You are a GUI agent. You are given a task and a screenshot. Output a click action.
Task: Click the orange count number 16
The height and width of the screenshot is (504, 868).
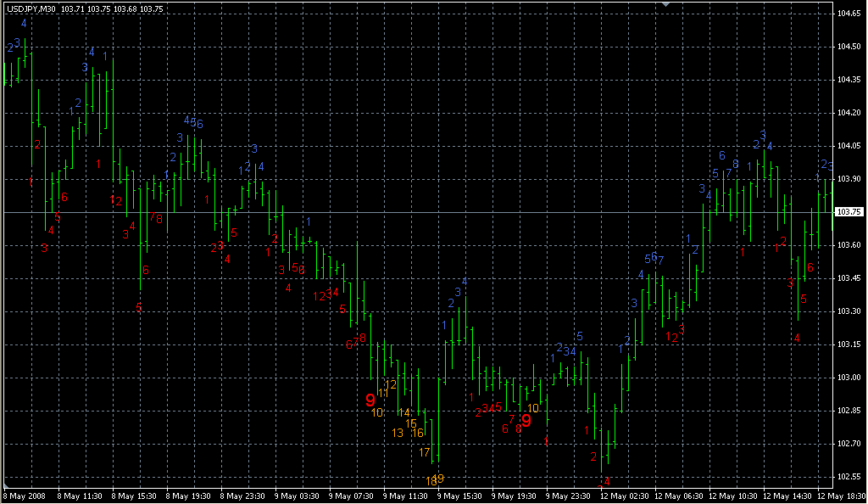tap(417, 433)
